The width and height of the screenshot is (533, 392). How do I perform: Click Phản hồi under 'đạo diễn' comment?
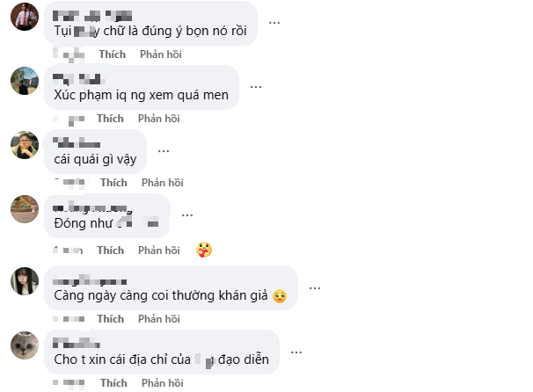tap(162, 383)
